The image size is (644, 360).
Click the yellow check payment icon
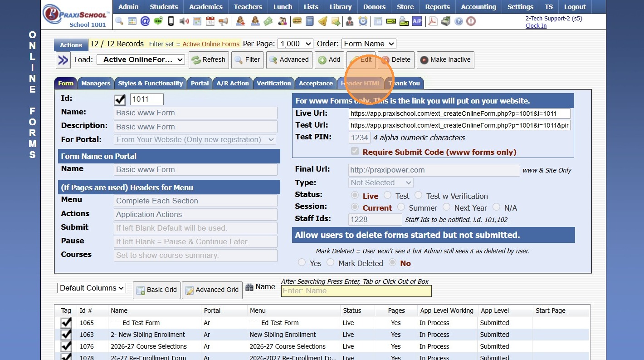coord(391,21)
